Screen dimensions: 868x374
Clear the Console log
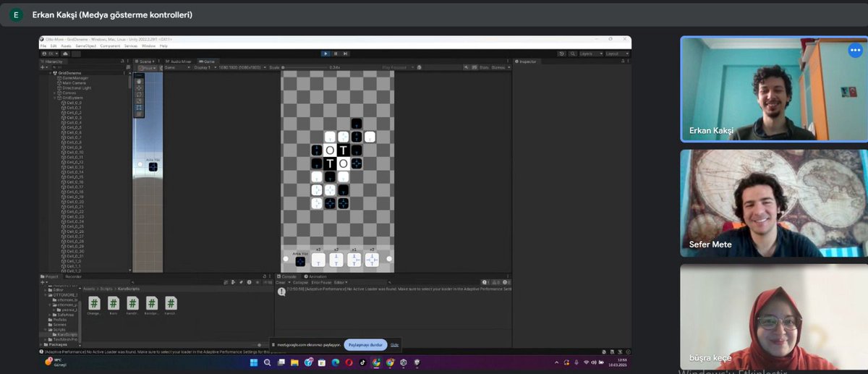coord(281,282)
